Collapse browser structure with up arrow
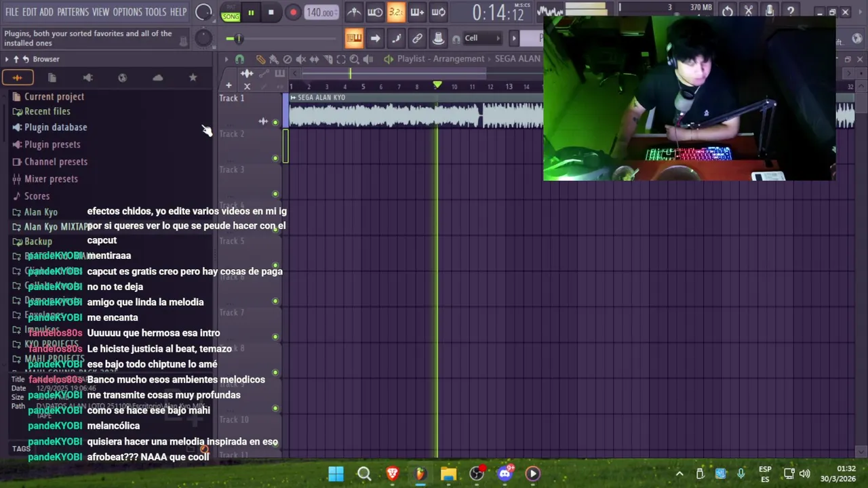The height and width of the screenshot is (488, 868). click(x=16, y=59)
